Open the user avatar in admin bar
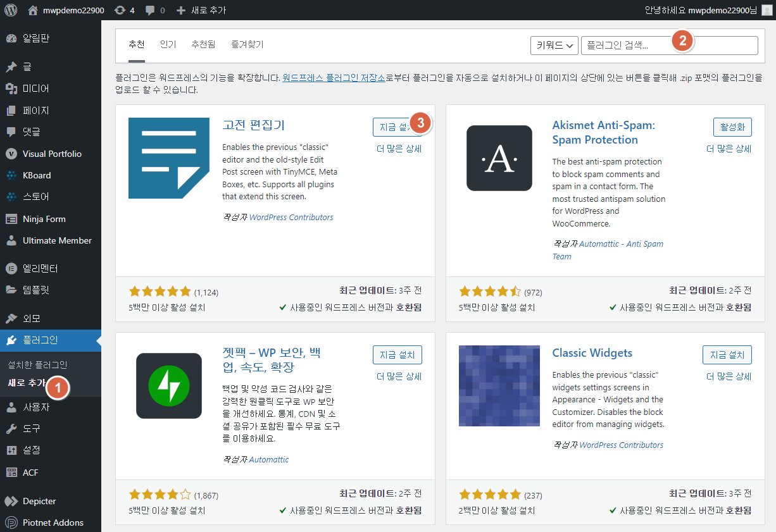776x532 pixels. click(766, 10)
